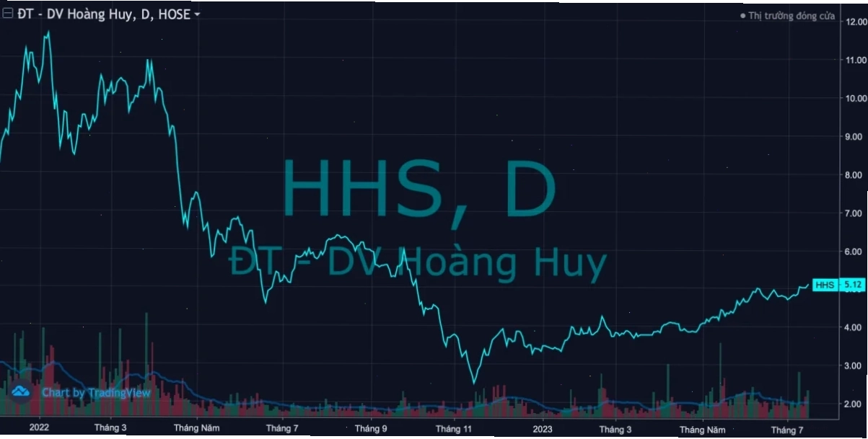Select the 'Tháng 3' label next to 2022
Viewport: 868px width, 439px height.
coord(110,428)
